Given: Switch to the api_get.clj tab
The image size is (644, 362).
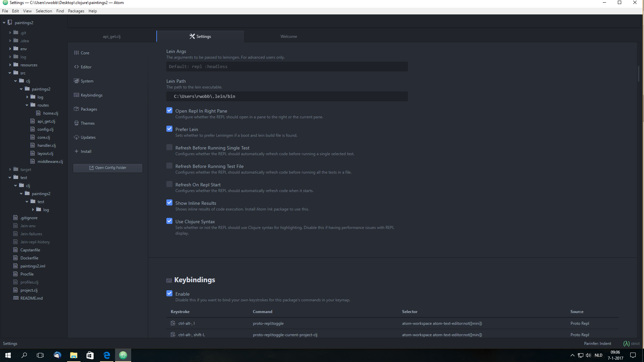Looking at the screenshot, I should [112, 36].
